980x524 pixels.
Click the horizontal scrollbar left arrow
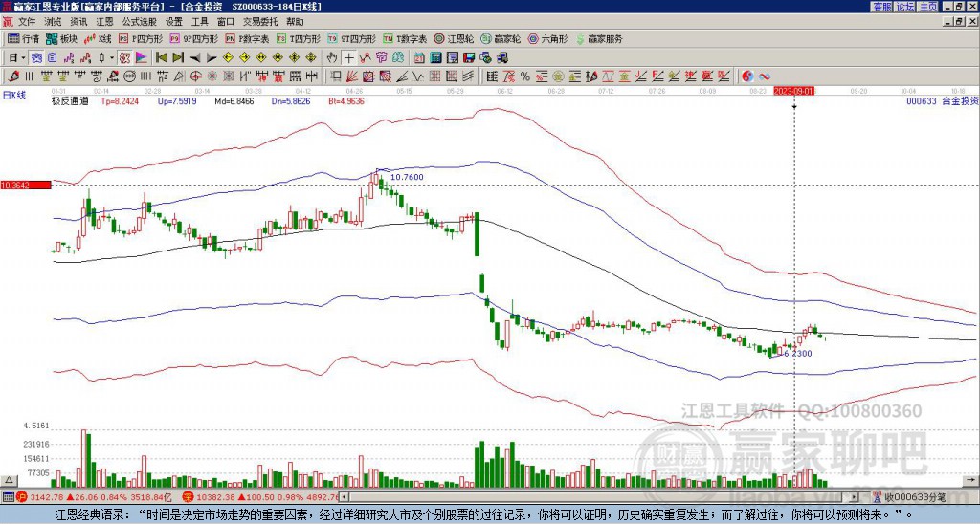point(344,497)
